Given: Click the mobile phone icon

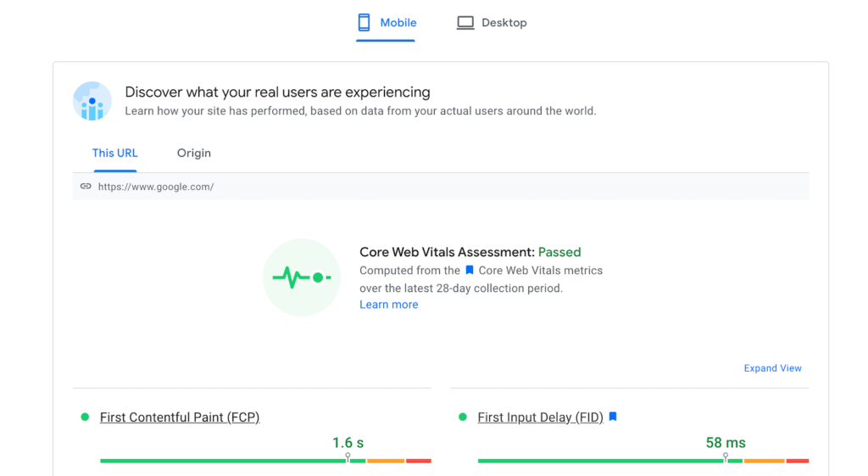Looking at the screenshot, I should click(364, 23).
